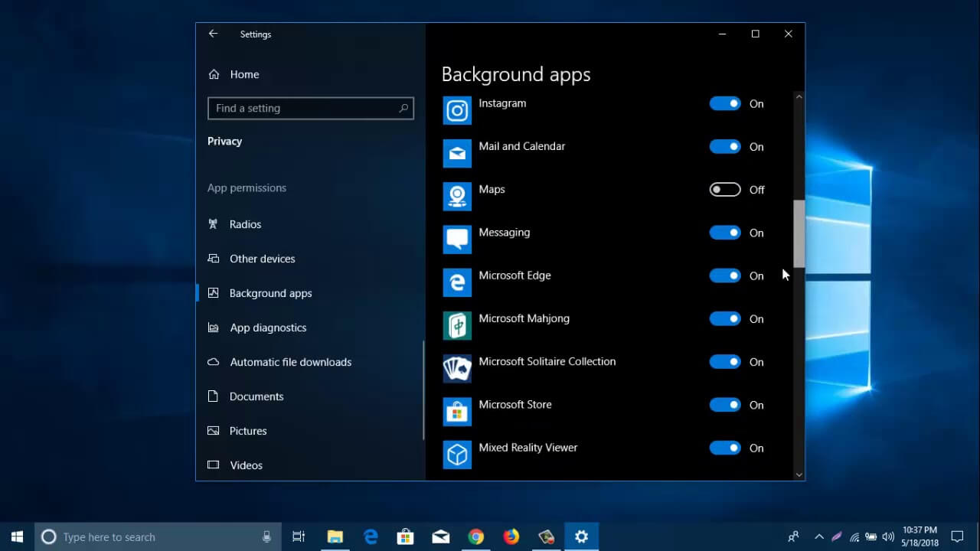Click the Messaging speech bubble icon

(457, 240)
